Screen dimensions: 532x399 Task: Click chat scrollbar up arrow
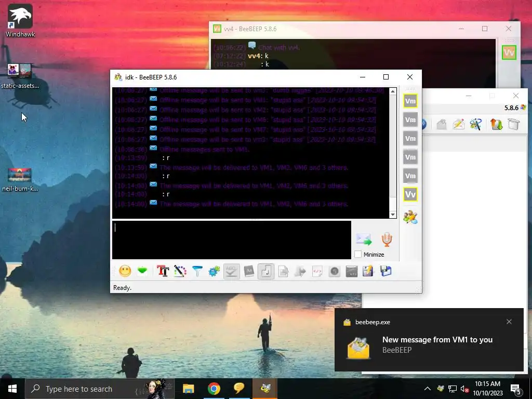(x=393, y=91)
